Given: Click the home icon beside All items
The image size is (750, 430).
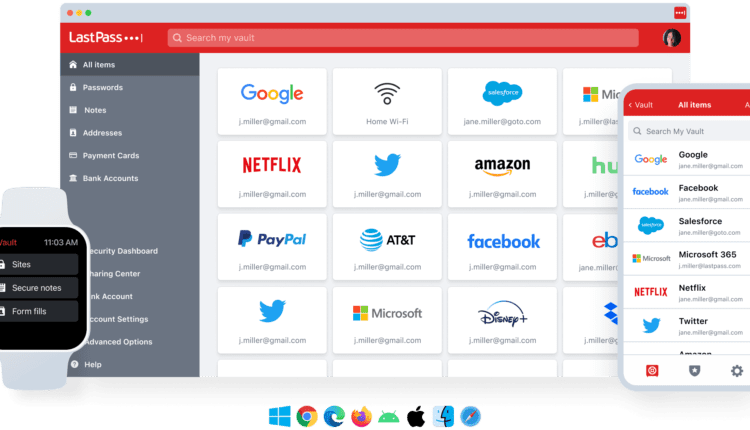Looking at the screenshot, I should 73,65.
